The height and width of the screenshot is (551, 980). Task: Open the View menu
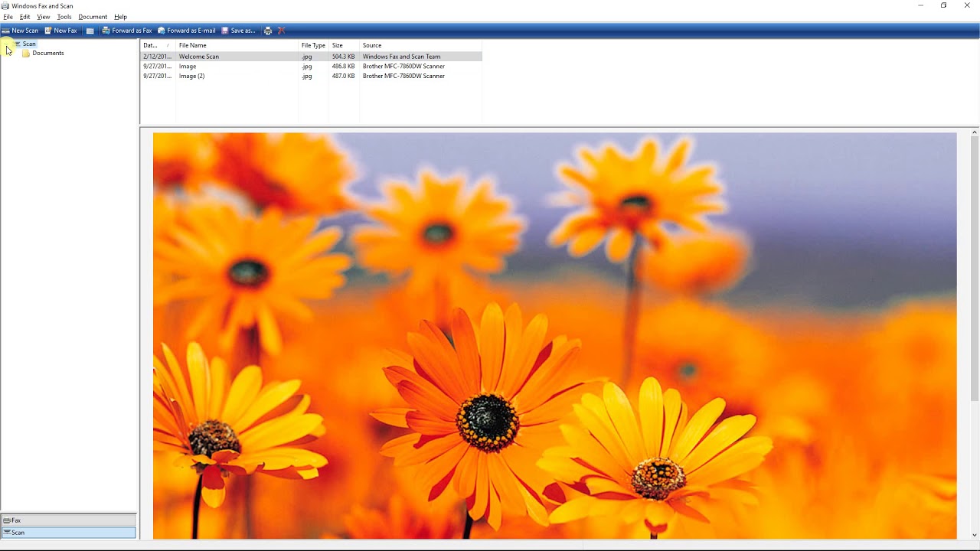(x=43, y=17)
